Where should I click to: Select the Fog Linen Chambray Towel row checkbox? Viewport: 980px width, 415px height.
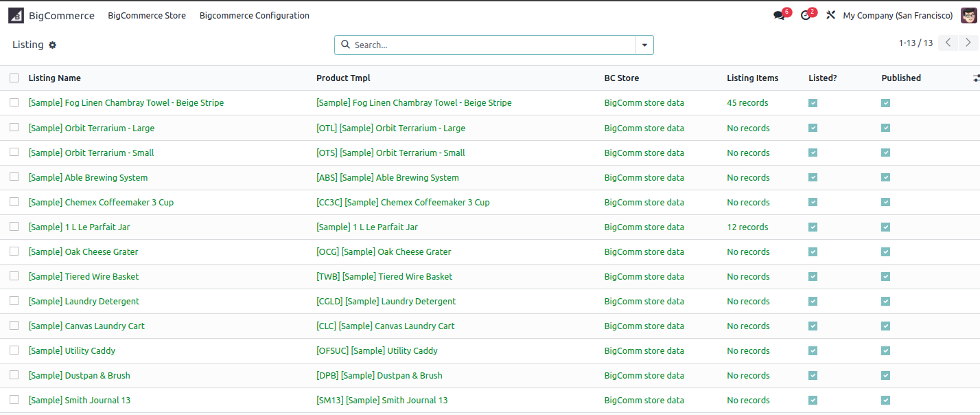click(x=14, y=102)
